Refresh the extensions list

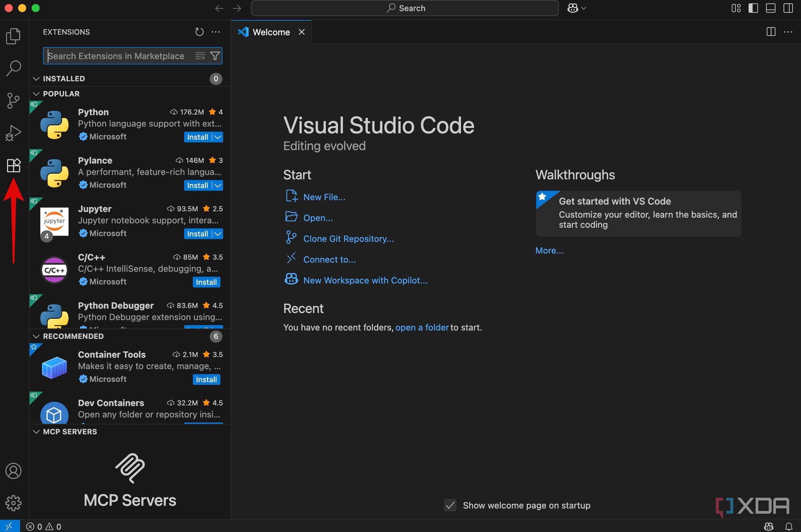click(199, 32)
